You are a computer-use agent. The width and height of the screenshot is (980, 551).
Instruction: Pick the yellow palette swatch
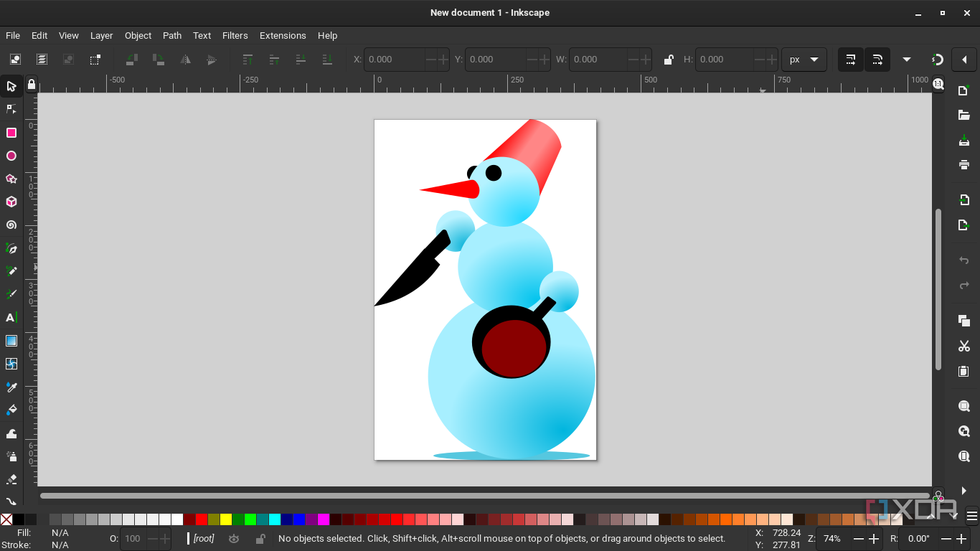226,519
